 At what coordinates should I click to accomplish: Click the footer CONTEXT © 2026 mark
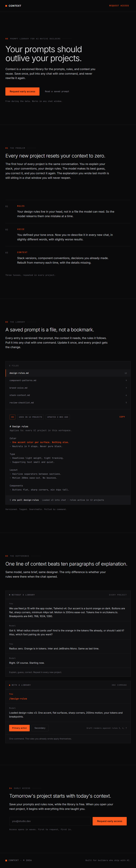(19, 860)
